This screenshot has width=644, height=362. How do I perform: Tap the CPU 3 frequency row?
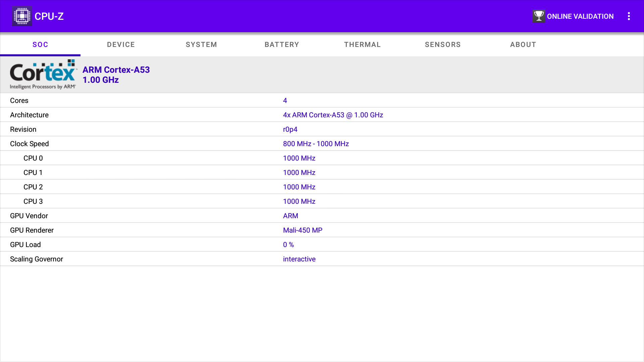[x=322, y=201]
